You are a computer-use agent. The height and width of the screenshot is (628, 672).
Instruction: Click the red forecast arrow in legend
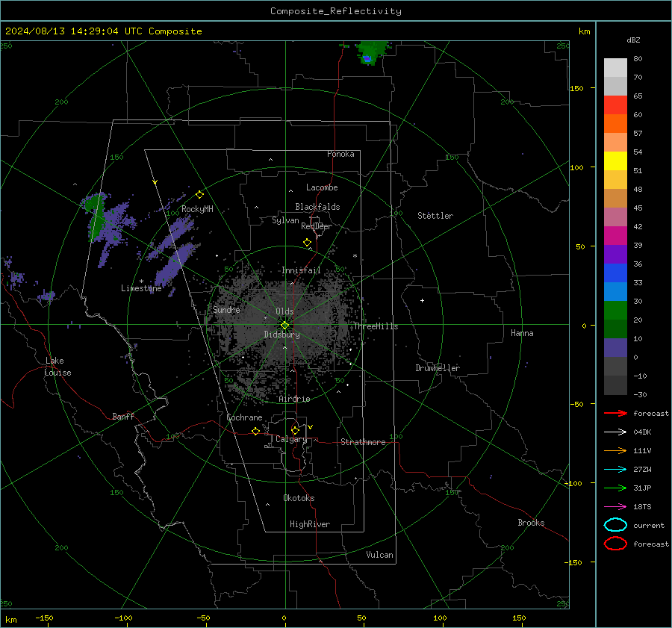coord(615,413)
